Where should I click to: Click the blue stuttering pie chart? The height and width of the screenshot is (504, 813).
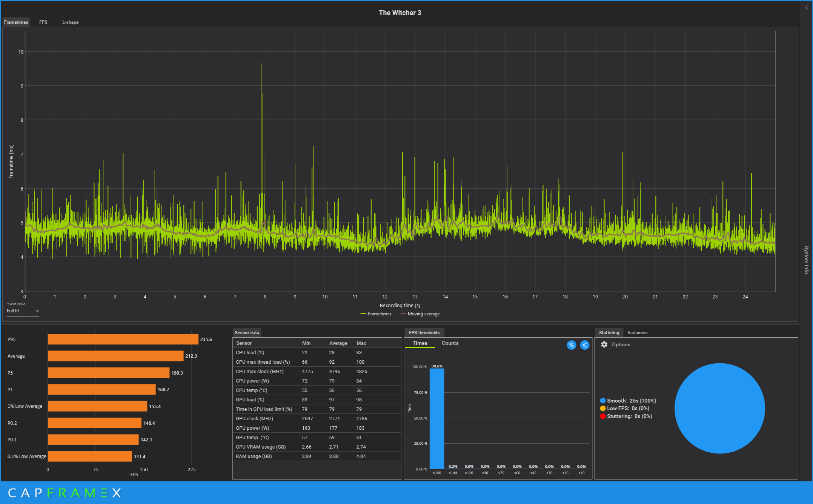point(719,408)
